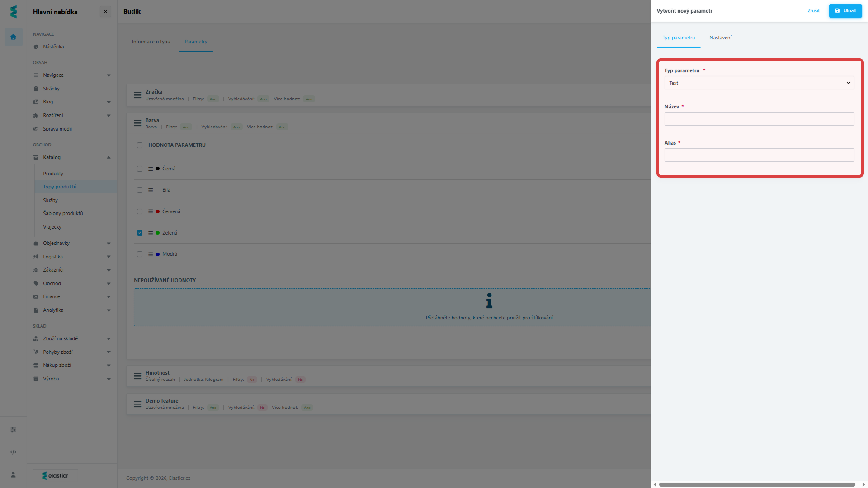Image resolution: width=868 pixels, height=488 pixels.
Task: Open the sliders settings icon
Action: pyautogui.click(x=13, y=430)
